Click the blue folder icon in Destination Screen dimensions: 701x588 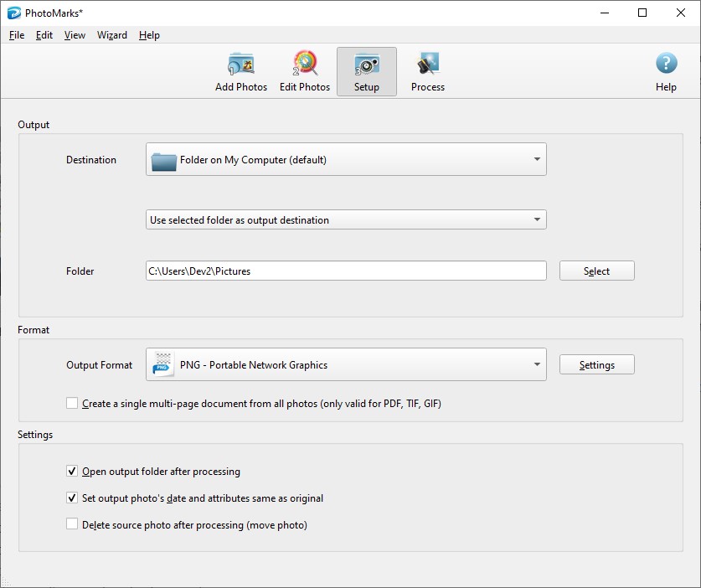[164, 160]
